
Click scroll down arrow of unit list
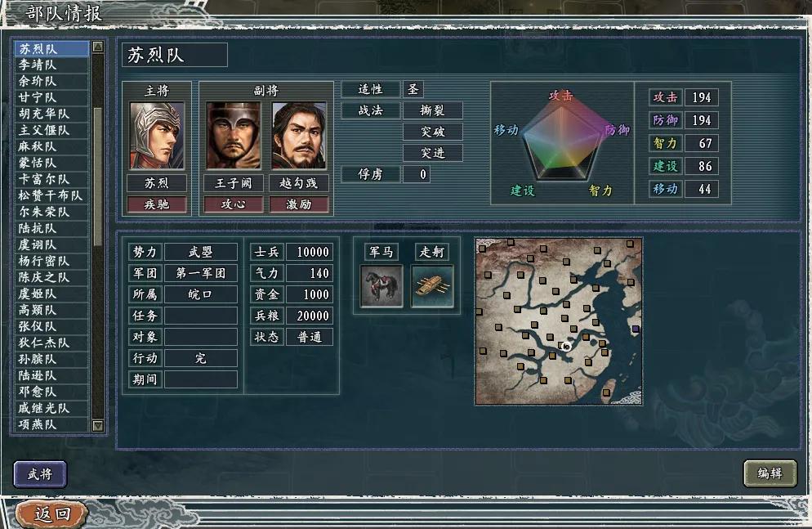point(97,426)
